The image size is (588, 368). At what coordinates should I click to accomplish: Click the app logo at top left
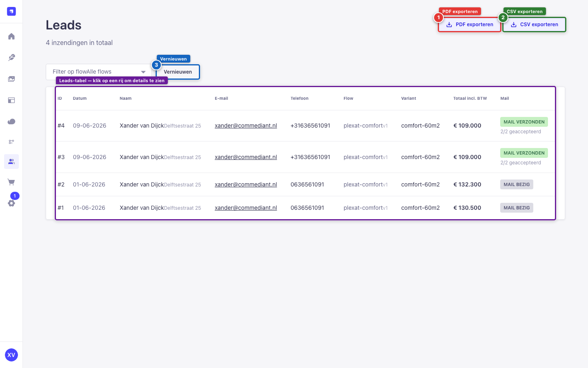[11, 11]
